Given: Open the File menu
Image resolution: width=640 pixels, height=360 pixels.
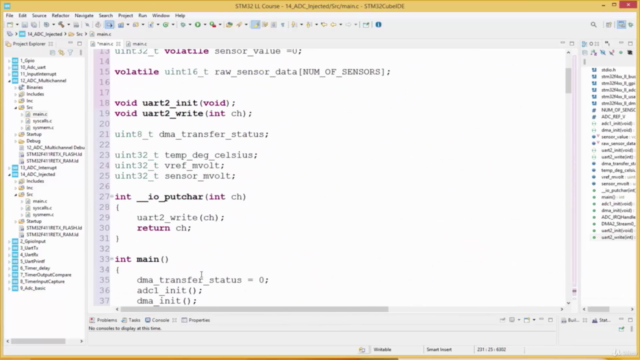Looking at the screenshot, I should click(x=9, y=16).
